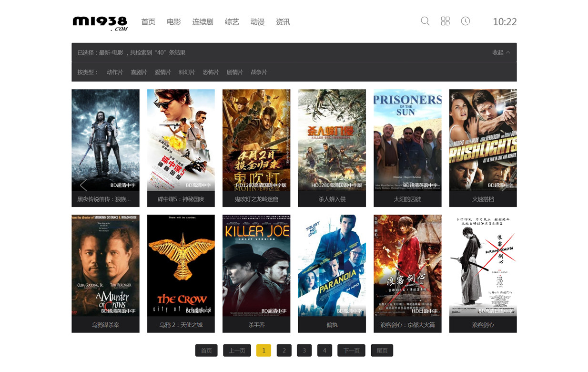
Task: Jump to last page with 尾页
Action: click(382, 351)
